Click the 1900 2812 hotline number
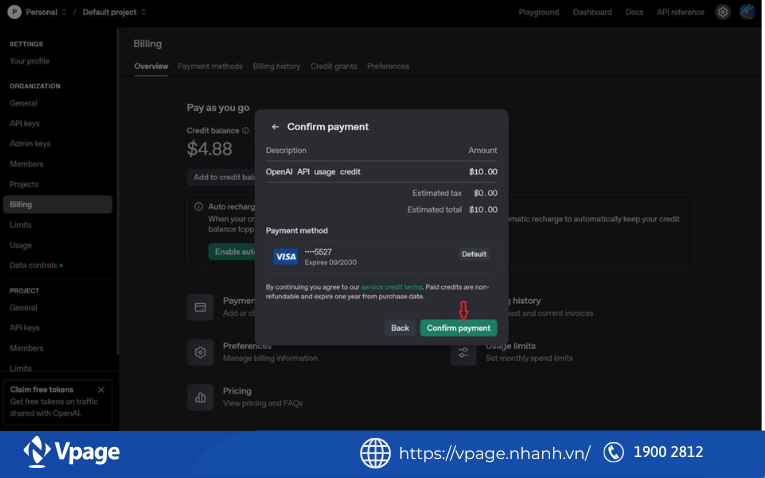 [668, 452]
